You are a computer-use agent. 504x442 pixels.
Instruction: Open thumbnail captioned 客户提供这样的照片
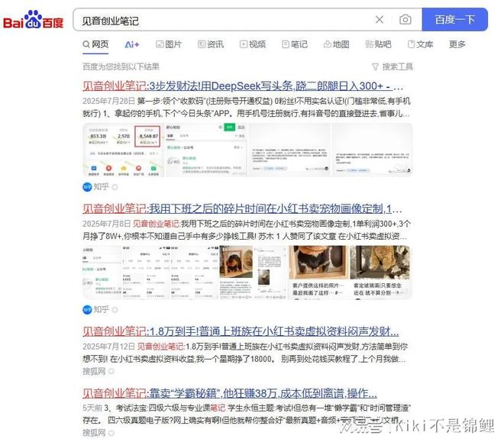pos(318,273)
